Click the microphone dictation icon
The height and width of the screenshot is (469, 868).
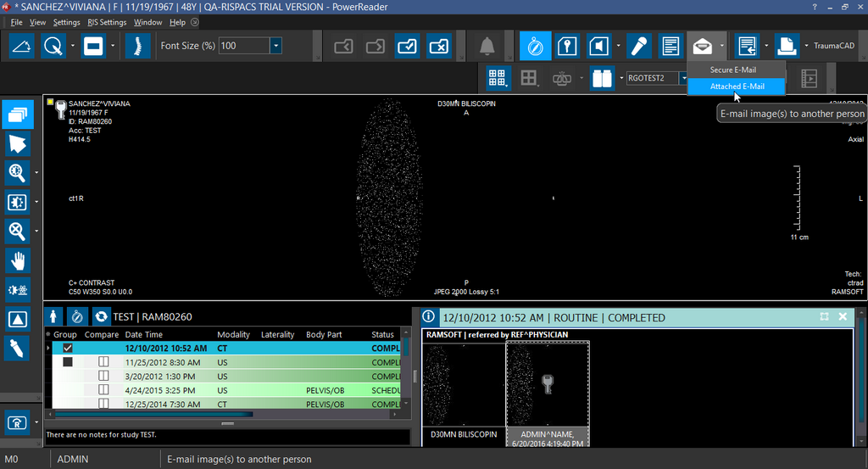(637, 46)
